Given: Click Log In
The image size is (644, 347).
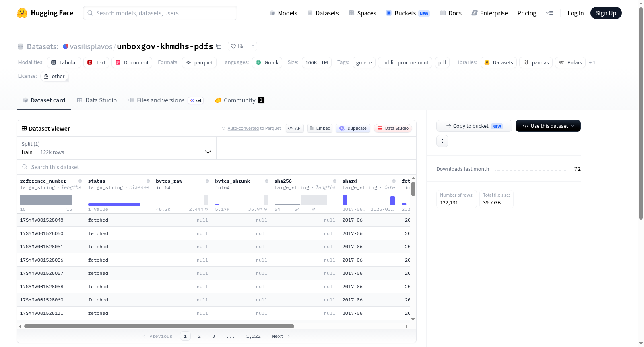Looking at the screenshot, I should click(576, 13).
